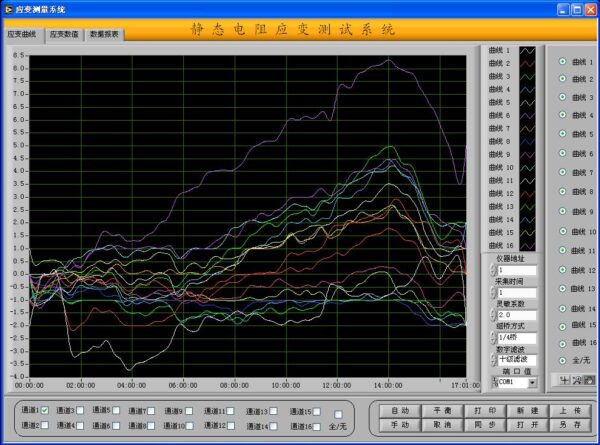Select the crosshair cursor tool in graph palette

(565, 381)
